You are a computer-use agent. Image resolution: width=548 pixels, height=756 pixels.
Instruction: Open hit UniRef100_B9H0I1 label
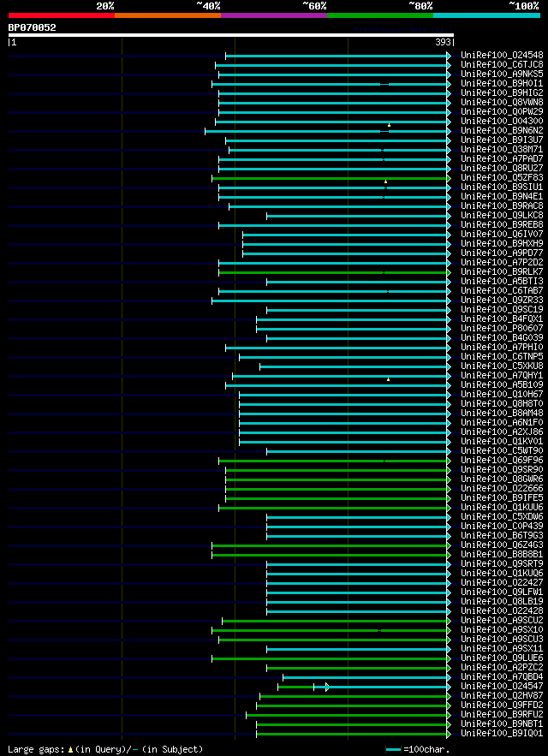502,83
